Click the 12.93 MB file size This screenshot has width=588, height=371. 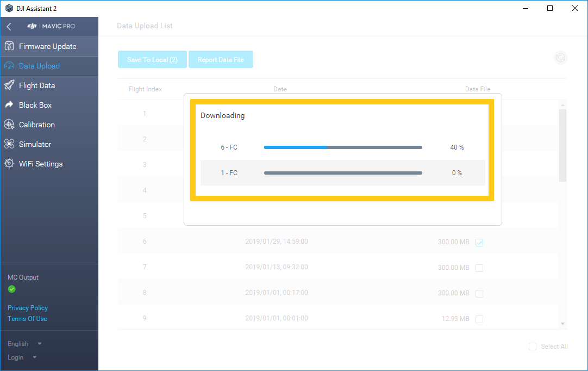[x=455, y=318]
